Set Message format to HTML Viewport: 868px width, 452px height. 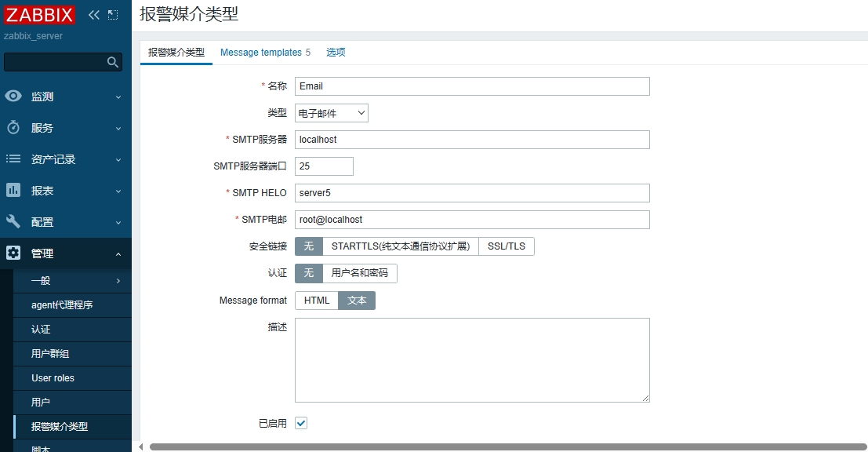(x=317, y=301)
